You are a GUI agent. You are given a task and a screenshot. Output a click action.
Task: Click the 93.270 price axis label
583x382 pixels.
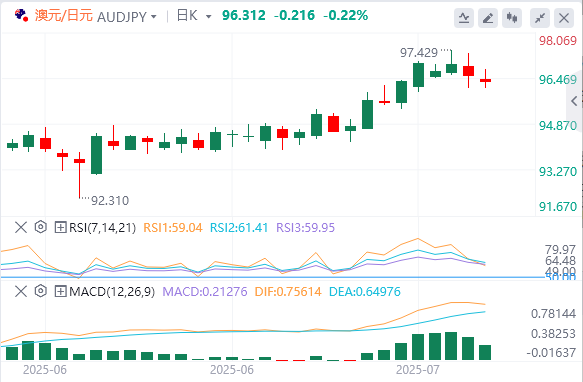[x=558, y=171]
